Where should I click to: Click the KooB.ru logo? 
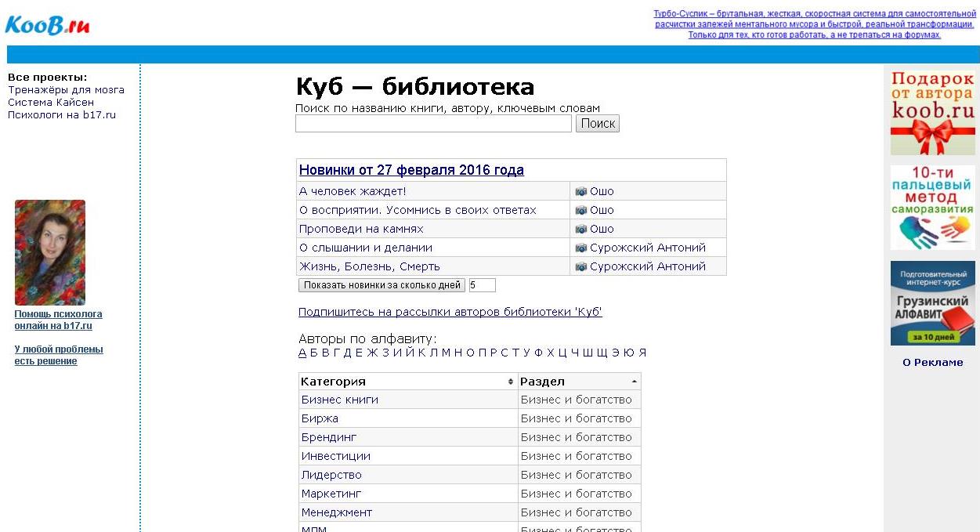click(x=48, y=25)
